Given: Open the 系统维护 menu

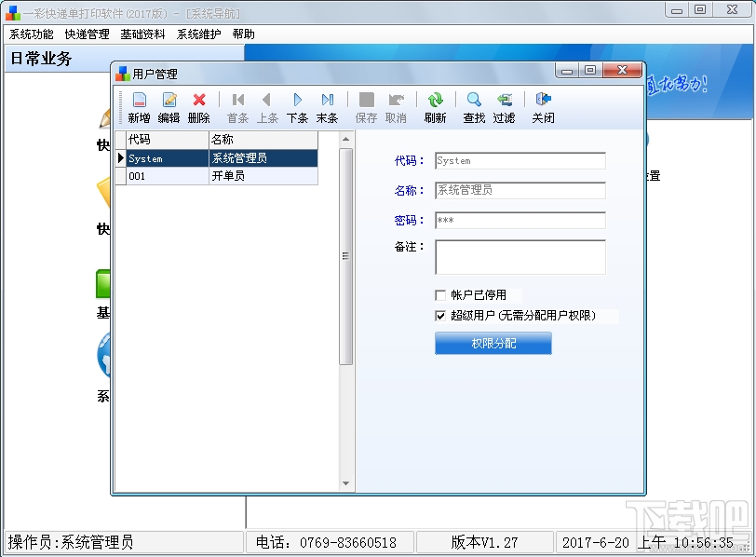Looking at the screenshot, I should (198, 34).
